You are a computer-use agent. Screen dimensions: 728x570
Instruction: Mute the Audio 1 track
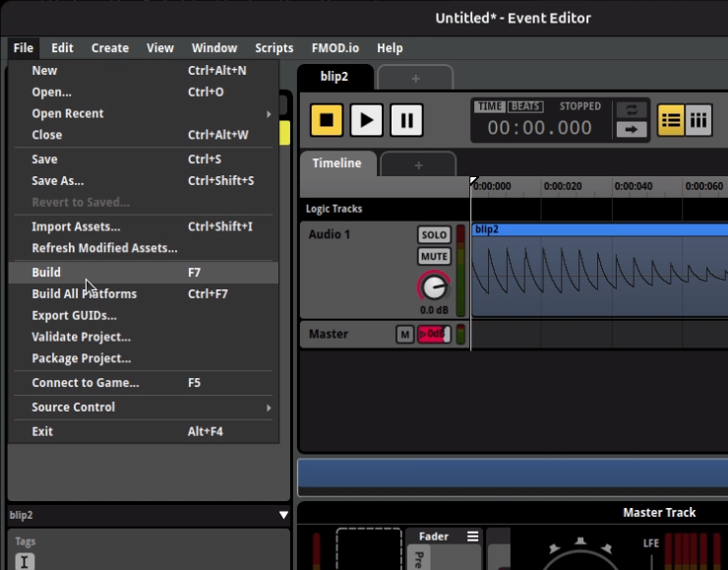[x=434, y=256]
